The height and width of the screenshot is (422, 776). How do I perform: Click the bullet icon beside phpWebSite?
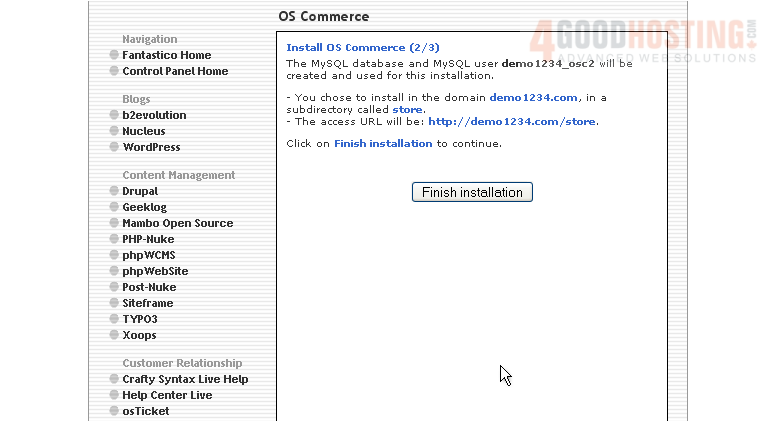point(114,271)
